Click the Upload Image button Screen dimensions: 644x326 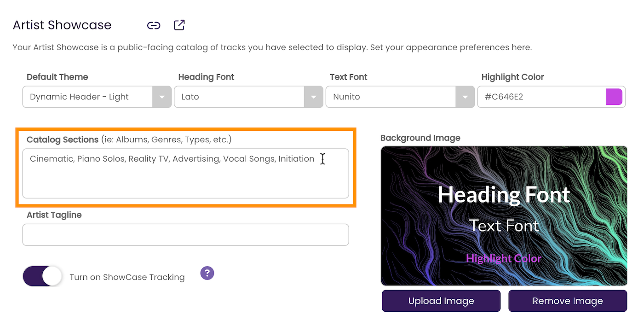(441, 301)
